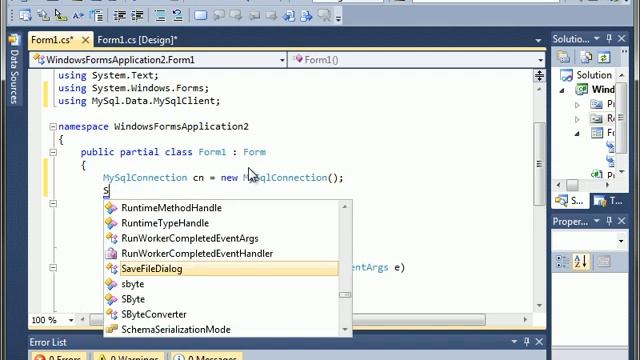
Task: Collapse the namespace WindowsFormsApplication2 block
Action: 53,127
